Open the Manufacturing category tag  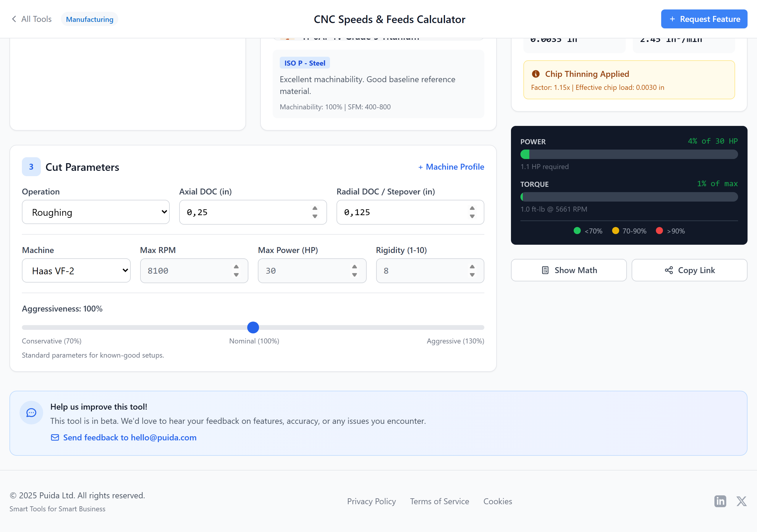point(90,19)
